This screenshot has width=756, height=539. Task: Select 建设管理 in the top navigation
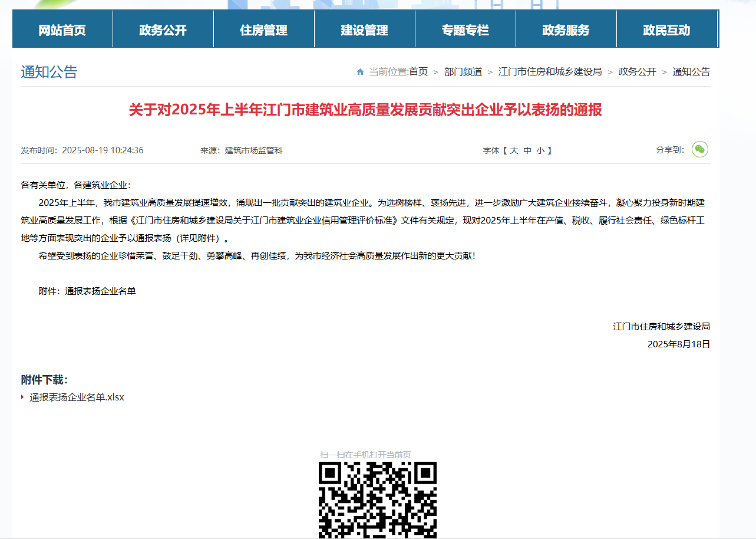point(364,30)
